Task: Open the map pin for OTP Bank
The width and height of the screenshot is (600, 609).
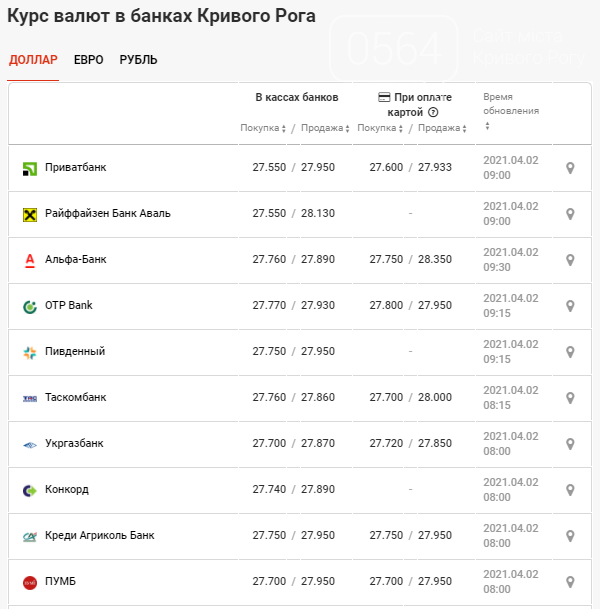Action: tap(570, 306)
